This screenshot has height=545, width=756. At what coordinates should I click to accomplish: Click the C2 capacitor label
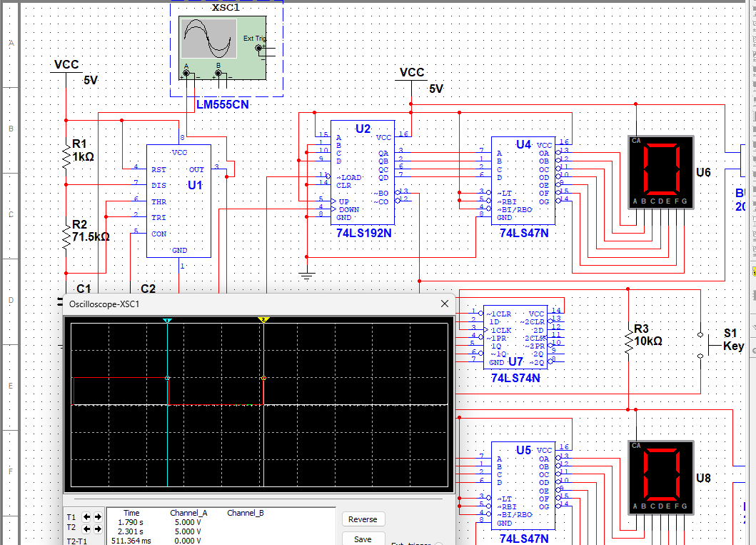[148, 289]
